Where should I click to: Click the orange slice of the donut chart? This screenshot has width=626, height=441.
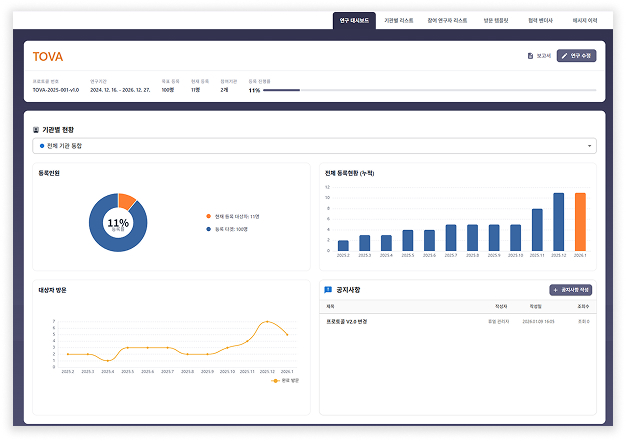click(x=126, y=201)
